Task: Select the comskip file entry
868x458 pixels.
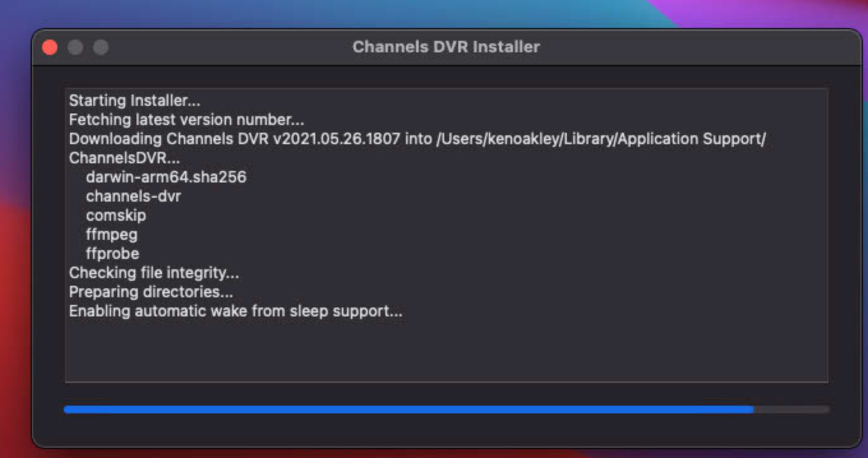Action: click(x=116, y=216)
